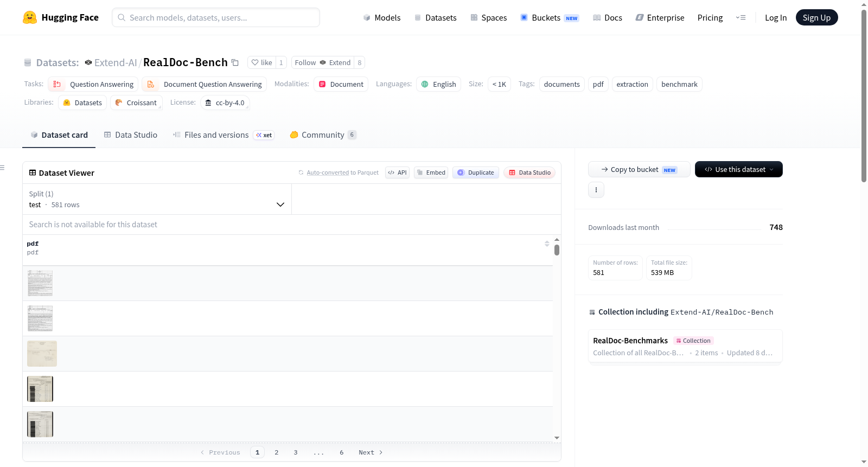Click the API button in Dataset Viewer
Screen dimensions: 868x467
tap(397, 172)
